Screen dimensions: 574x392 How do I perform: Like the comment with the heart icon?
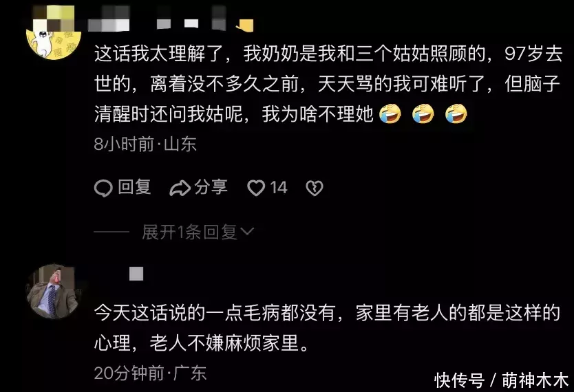[256, 188]
